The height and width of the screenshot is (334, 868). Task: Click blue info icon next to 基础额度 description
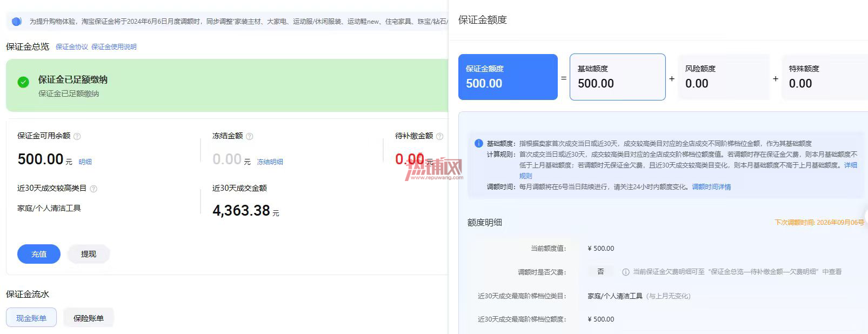coord(478,143)
